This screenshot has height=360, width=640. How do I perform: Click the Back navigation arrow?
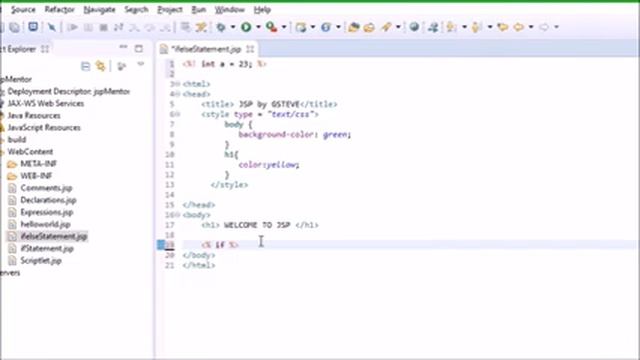click(519, 27)
